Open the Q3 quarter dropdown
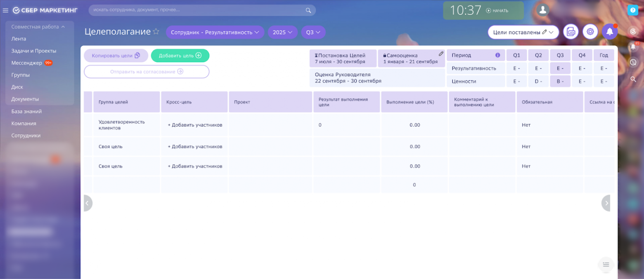644x279 pixels. pos(313,32)
